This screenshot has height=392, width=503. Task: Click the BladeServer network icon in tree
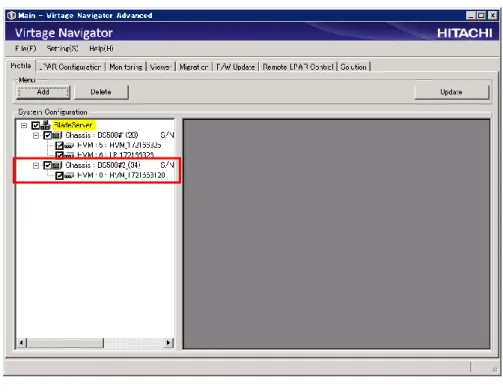(x=46, y=125)
